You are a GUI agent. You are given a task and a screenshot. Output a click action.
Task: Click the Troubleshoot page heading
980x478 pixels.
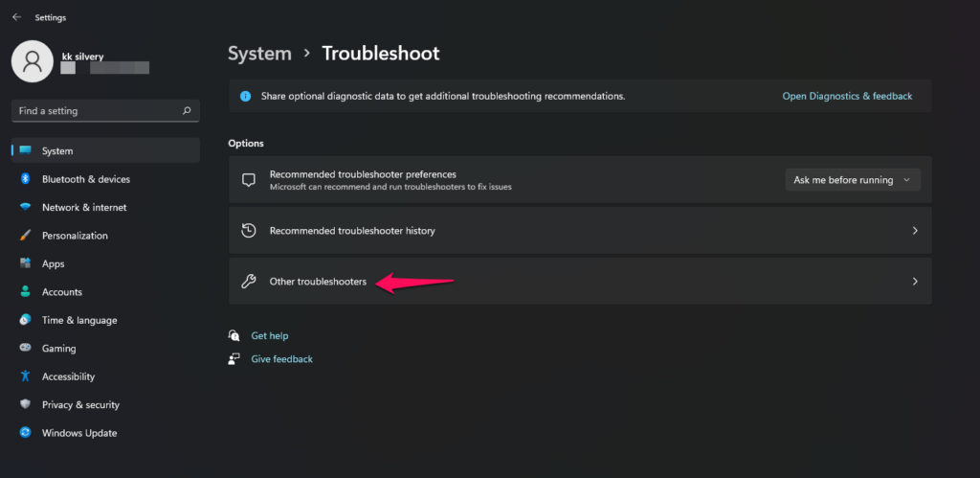coord(381,54)
